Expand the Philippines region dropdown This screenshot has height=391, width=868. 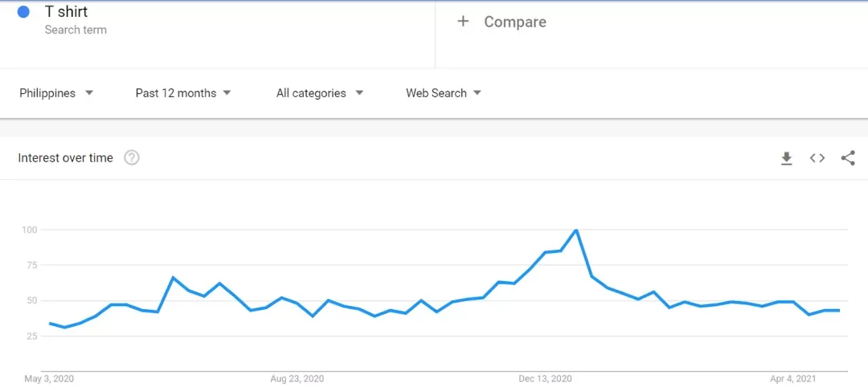[56, 93]
